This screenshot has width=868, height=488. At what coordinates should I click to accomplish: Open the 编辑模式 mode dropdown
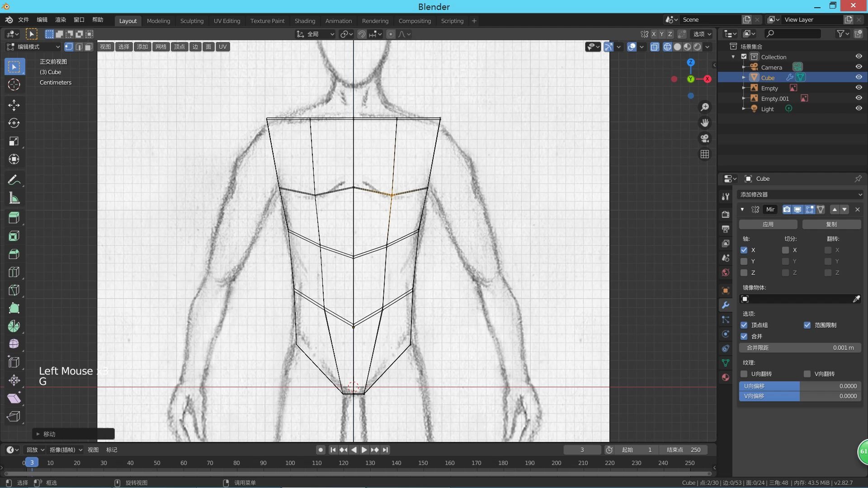[x=33, y=47]
